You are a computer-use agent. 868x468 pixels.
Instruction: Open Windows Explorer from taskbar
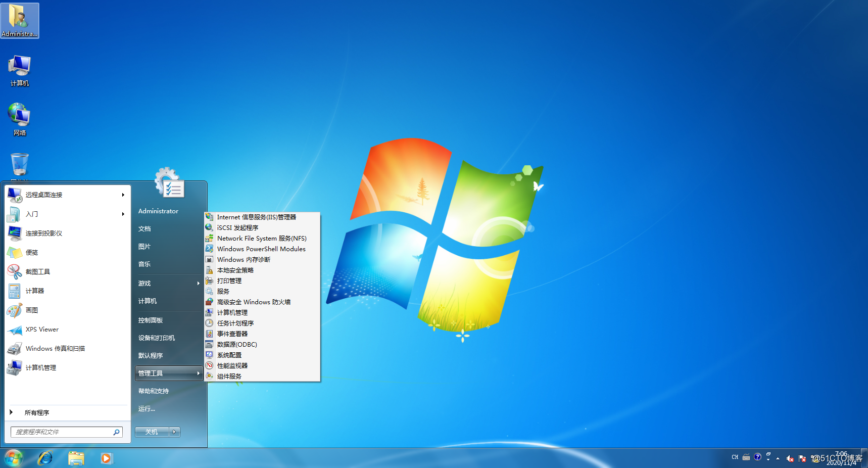(x=76, y=458)
